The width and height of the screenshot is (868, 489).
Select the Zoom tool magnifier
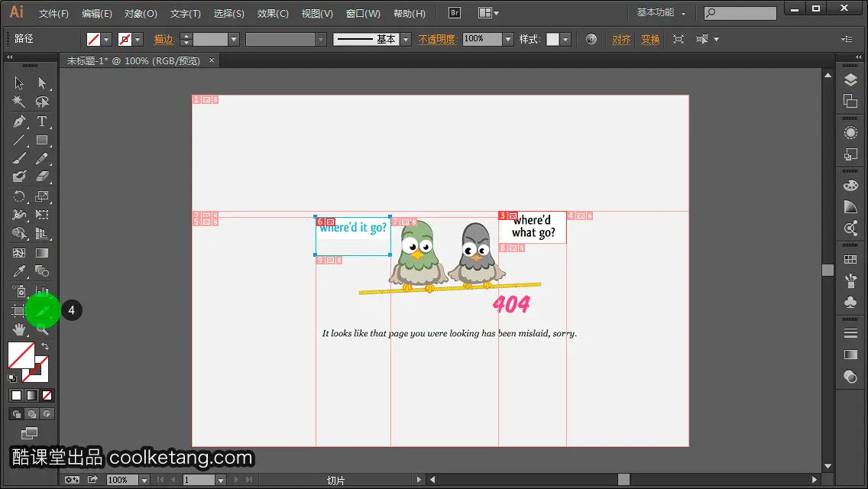42,329
